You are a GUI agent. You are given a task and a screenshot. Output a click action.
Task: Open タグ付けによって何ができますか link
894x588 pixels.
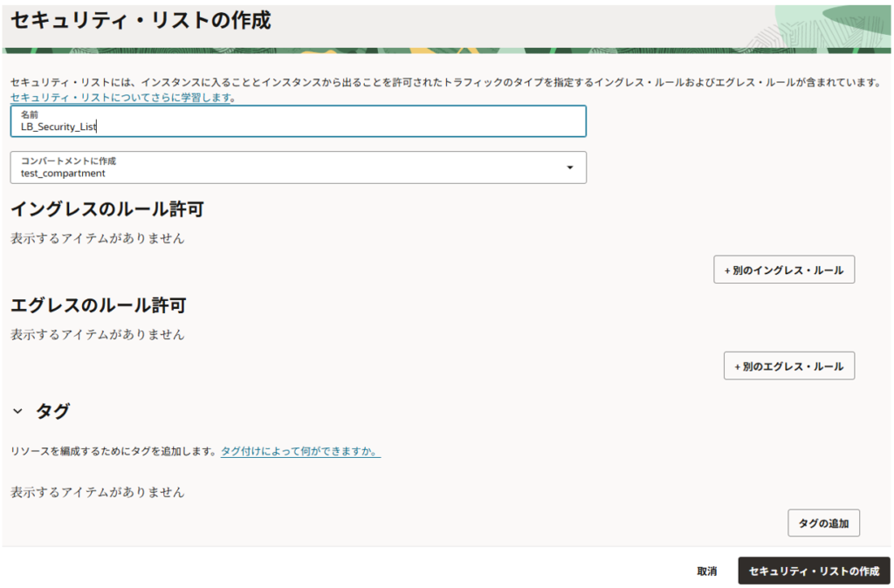point(299,451)
